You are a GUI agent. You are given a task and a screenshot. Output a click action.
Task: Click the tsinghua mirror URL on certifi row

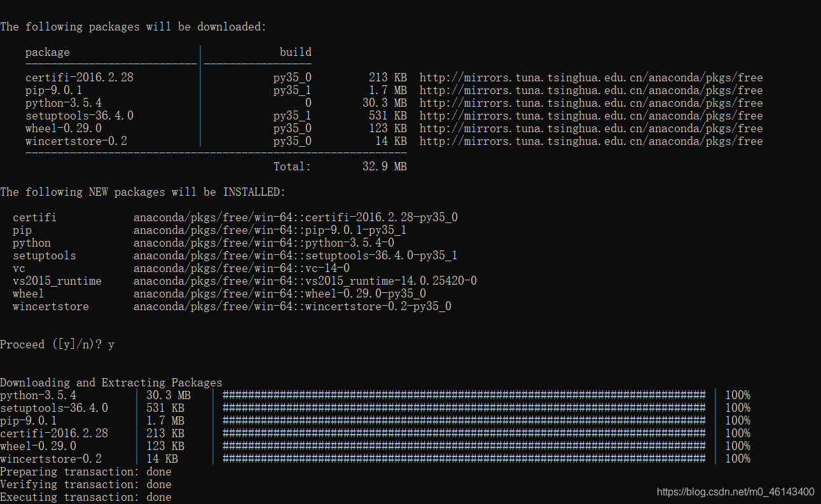(x=591, y=78)
